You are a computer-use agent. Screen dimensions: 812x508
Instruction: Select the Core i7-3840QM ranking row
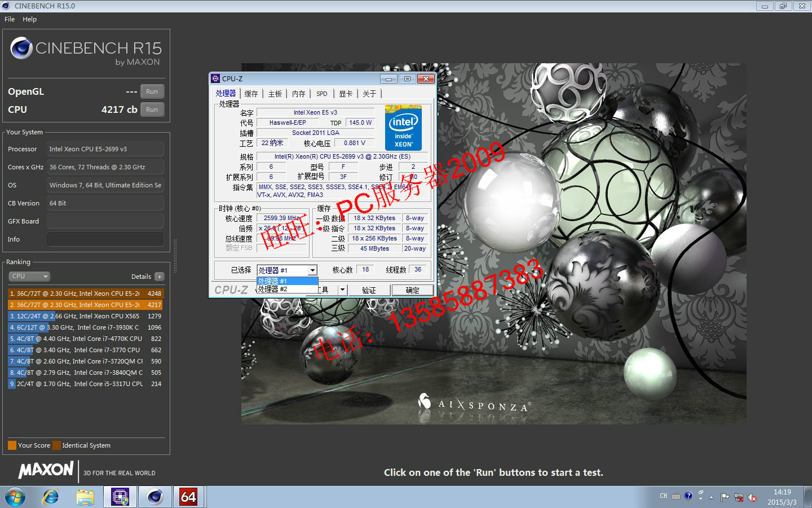tap(85, 373)
